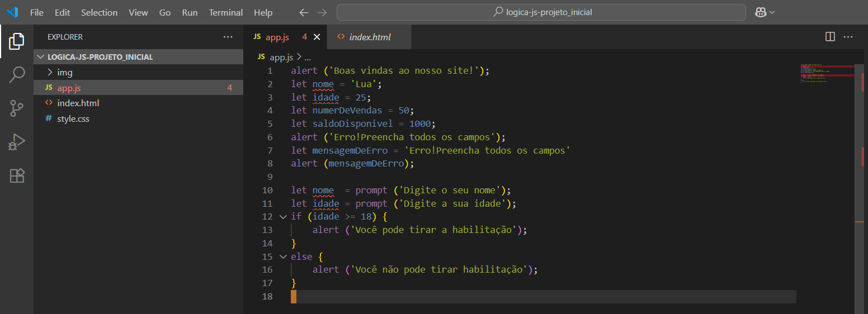
Task: Fold the else block at line 15
Action: (283, 256)
